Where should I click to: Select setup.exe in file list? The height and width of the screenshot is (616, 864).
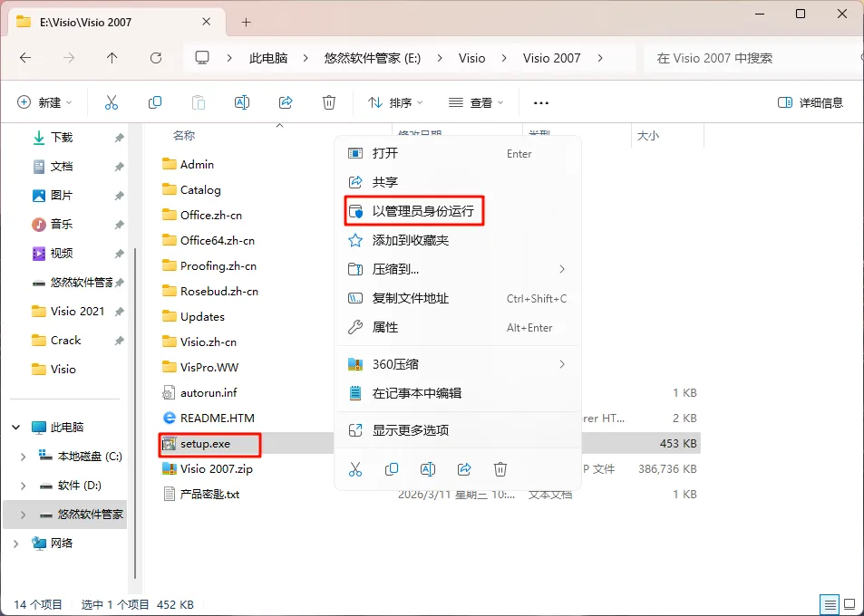205,444
